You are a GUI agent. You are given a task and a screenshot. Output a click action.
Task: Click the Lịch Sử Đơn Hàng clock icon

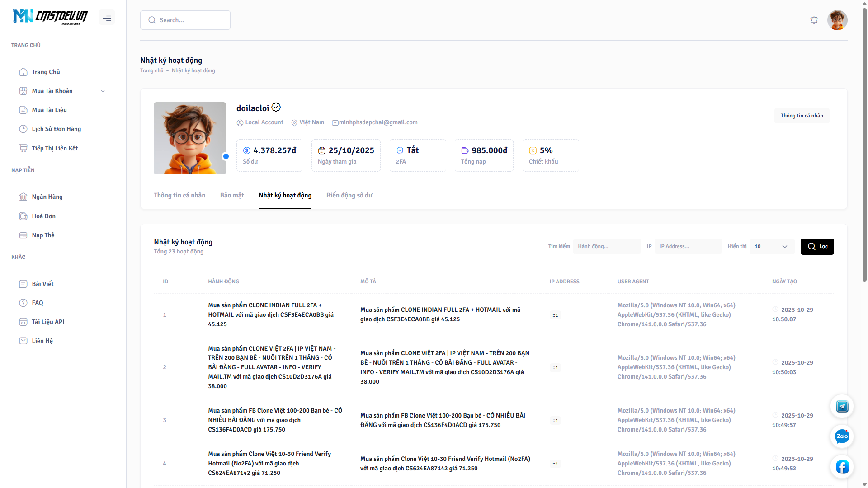pos(23,129)
